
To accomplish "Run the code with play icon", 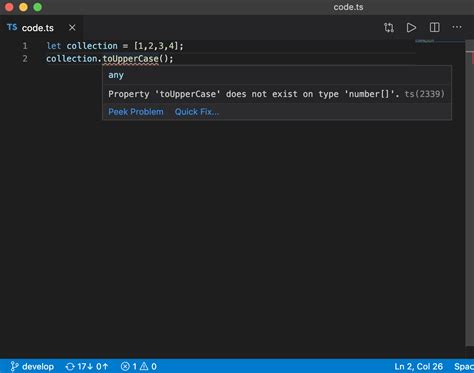I will tap(411, 27).
